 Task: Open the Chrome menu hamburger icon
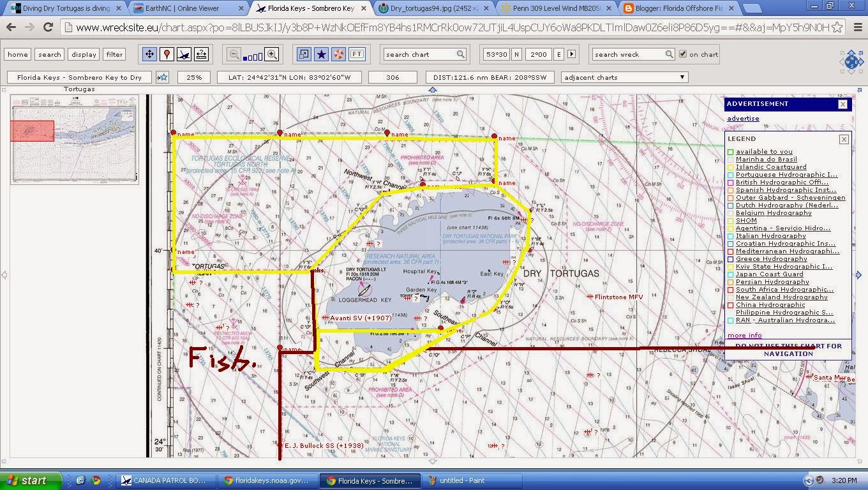pos(857,27)
